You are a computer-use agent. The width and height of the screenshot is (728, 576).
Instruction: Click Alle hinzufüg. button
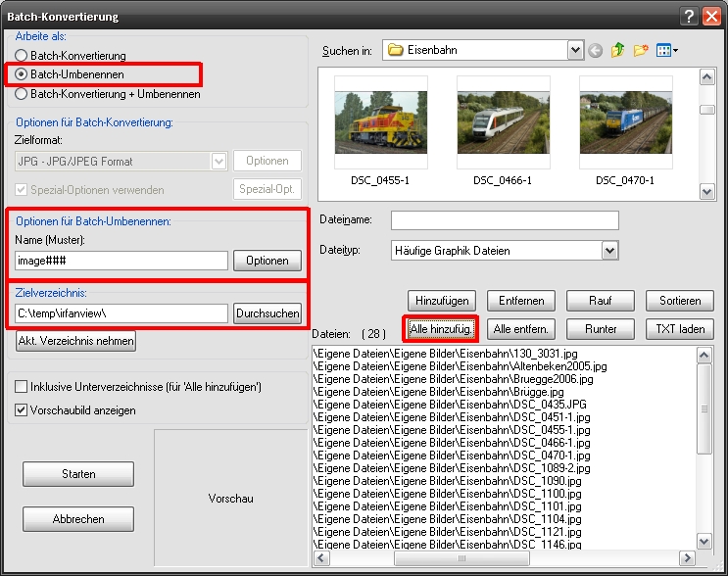tap(441, 329)
